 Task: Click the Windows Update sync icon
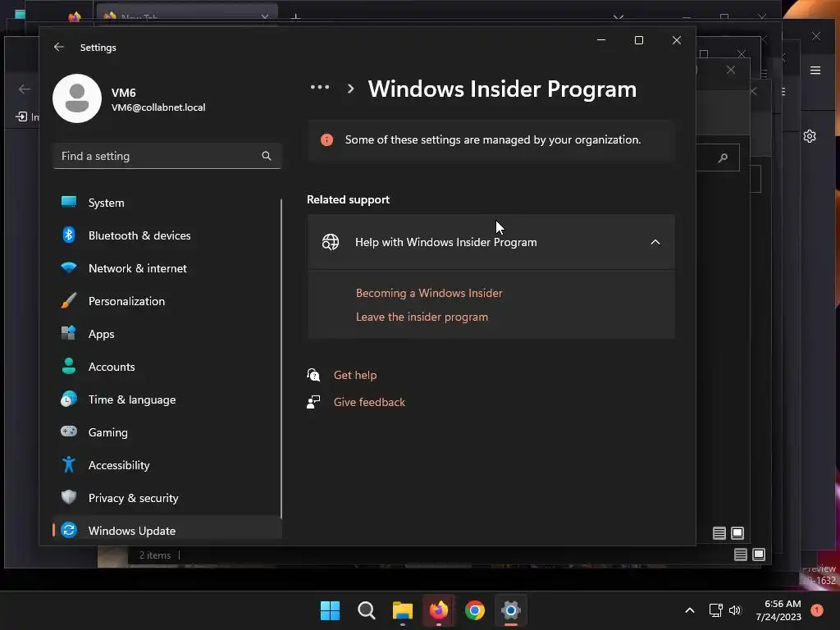point(69,530)
